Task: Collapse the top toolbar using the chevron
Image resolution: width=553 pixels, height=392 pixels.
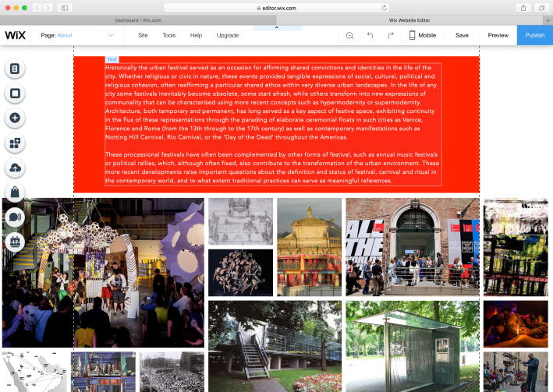Action: tap(276, 27)
